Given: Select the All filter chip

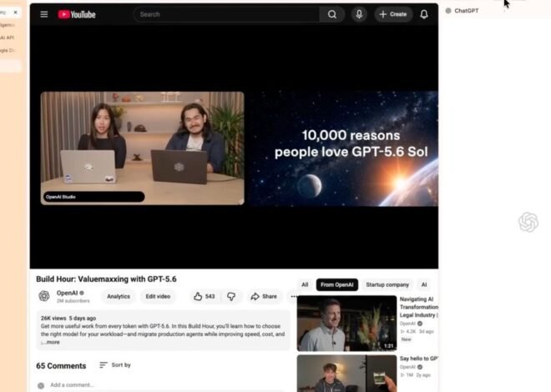Looking at the screenshot, I should click(x=305, y=284).
